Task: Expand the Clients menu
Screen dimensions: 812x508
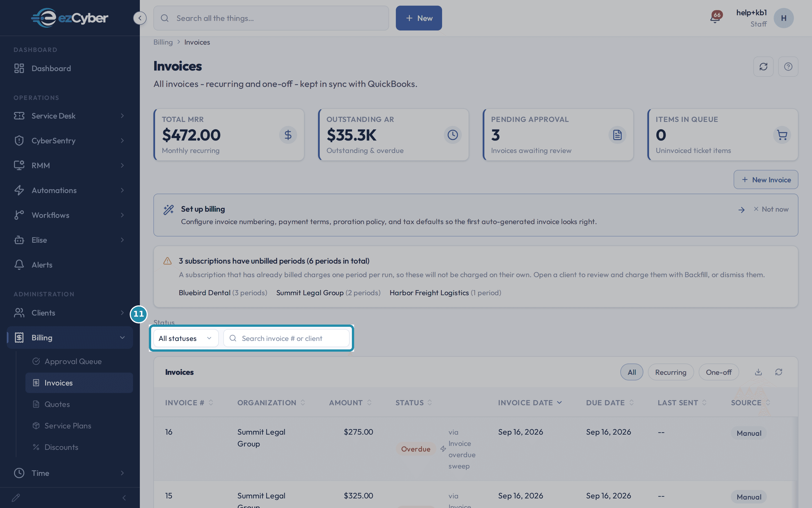Action: tap(70, 313)
